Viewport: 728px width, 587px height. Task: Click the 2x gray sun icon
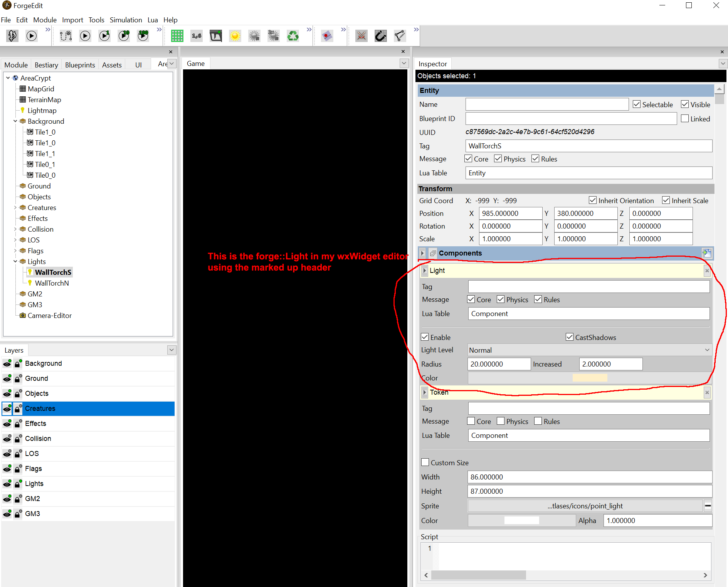[x=274, y=36]
